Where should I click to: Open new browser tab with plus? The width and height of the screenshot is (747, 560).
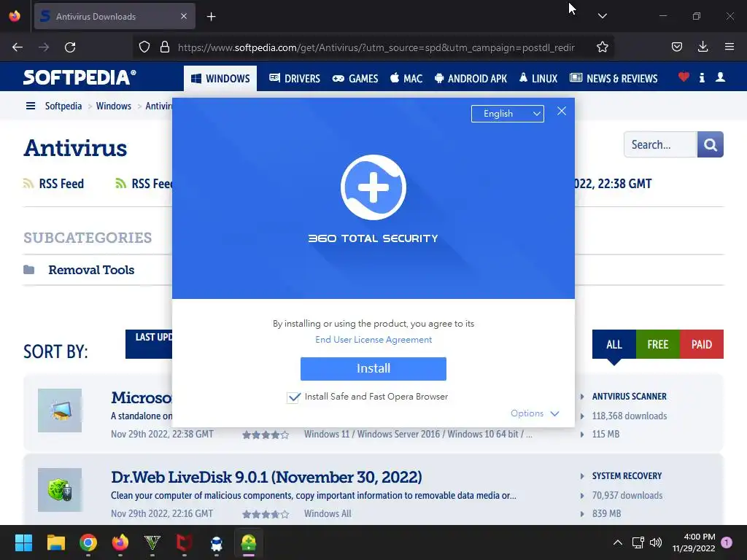(x=211, y=17)
